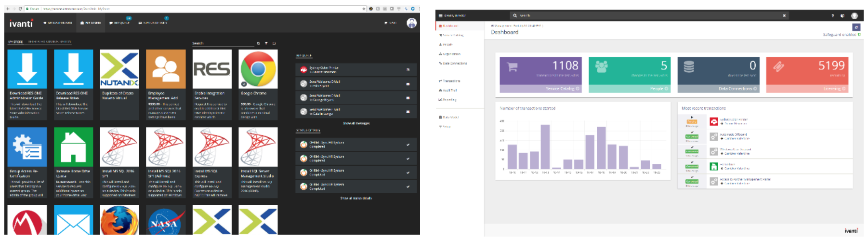The height and width of the screenshot is (252, 868).
Task: Switch to My Store in the top navigation
Action: [x=91, y=23]
